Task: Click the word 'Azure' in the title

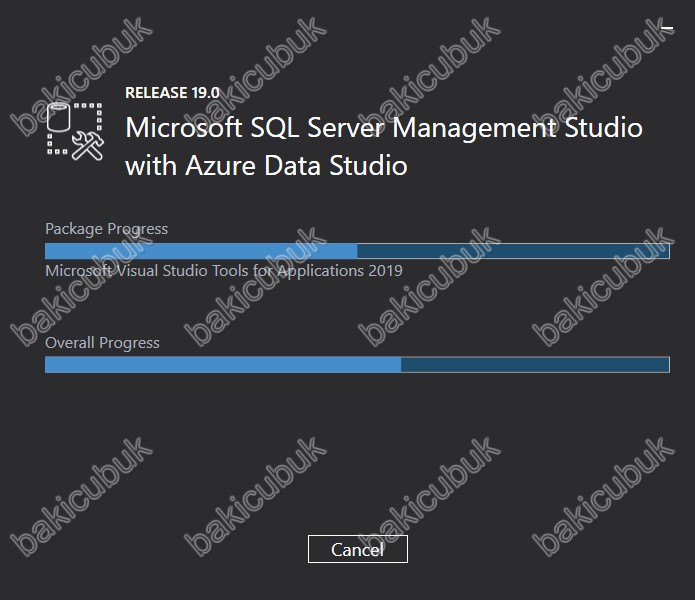Action: tap(221, 166)
